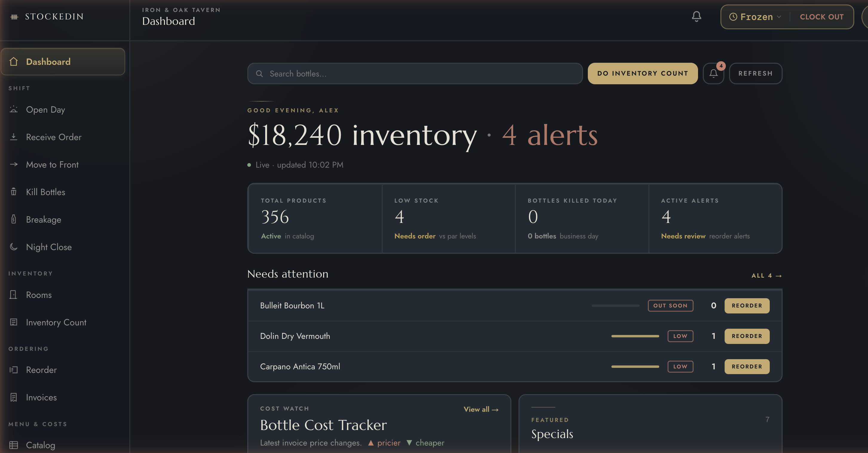The image size is (868, 453).
Task: Reorder Bulleit Bourbon 1L
Action: point(747,305)
